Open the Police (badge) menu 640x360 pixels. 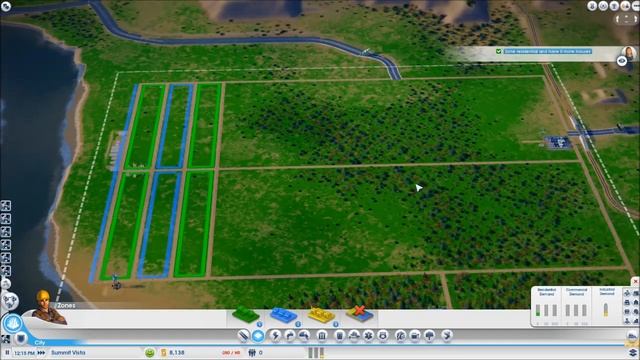pos(383,336)
